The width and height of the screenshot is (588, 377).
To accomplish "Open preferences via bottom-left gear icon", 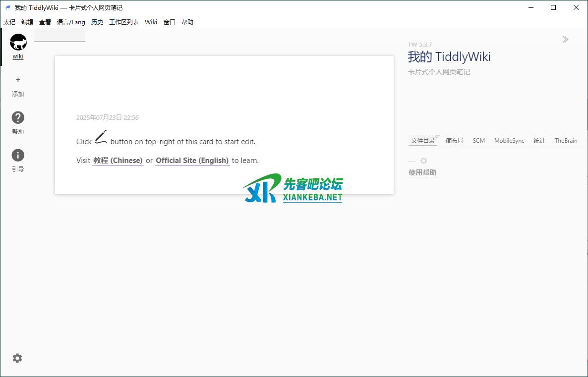I will (17, 358).
